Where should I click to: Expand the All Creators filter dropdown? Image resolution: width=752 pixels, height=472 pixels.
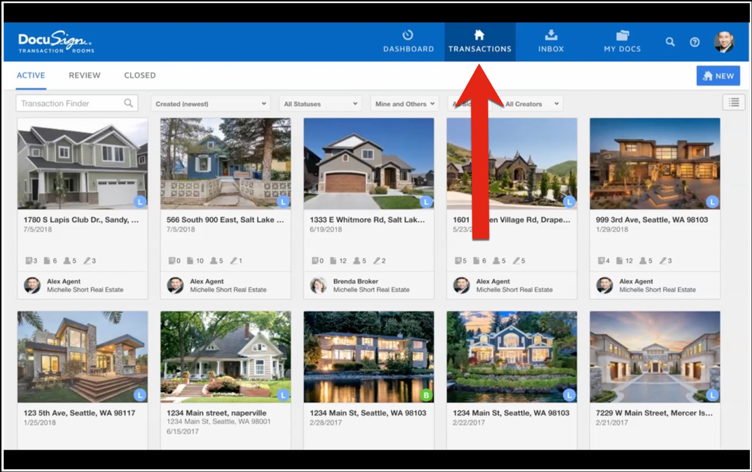point(531,104)
